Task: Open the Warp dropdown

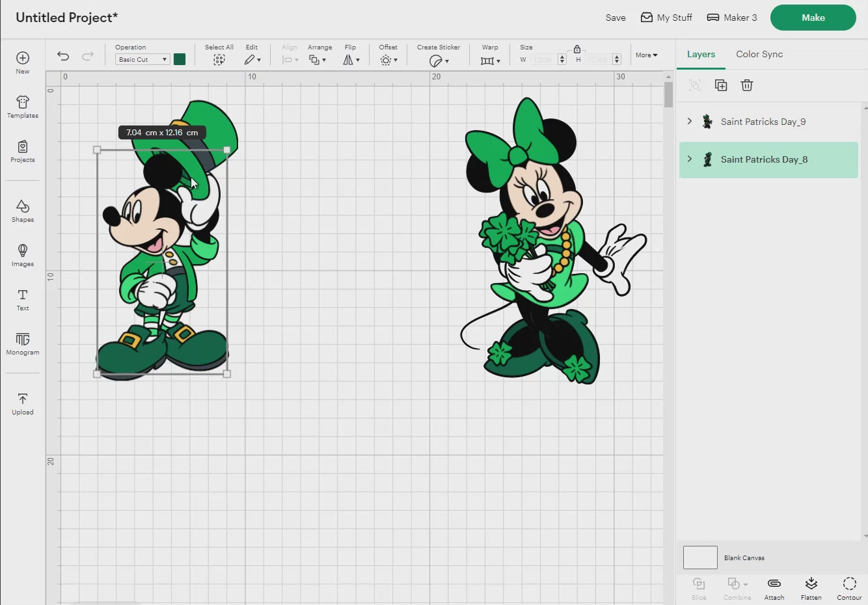Action: point(490,60)
